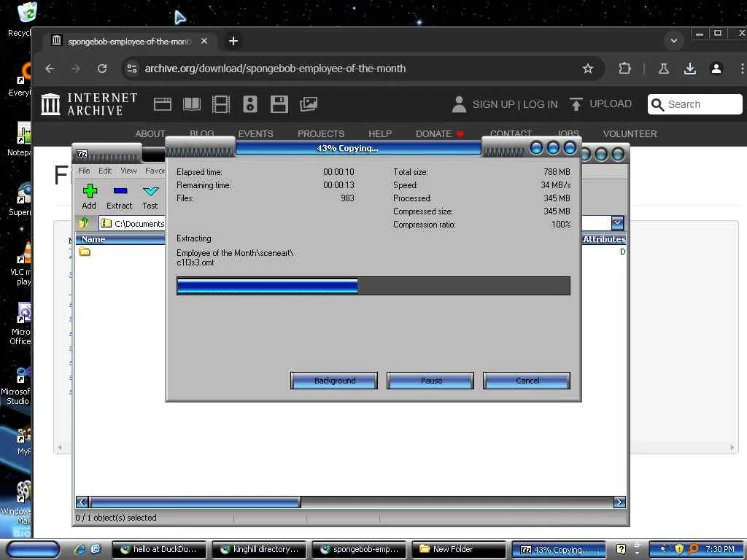Click the SIGN UP link
747x560 pixels.
[494, 104]
